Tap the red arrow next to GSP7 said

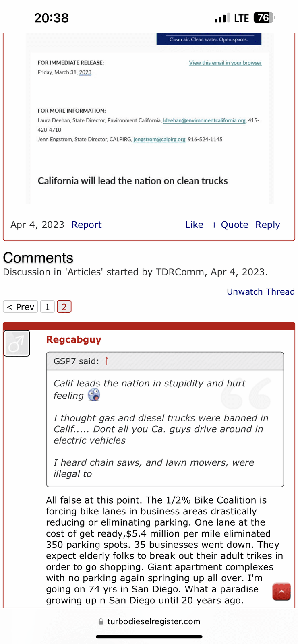click(107, 361)
